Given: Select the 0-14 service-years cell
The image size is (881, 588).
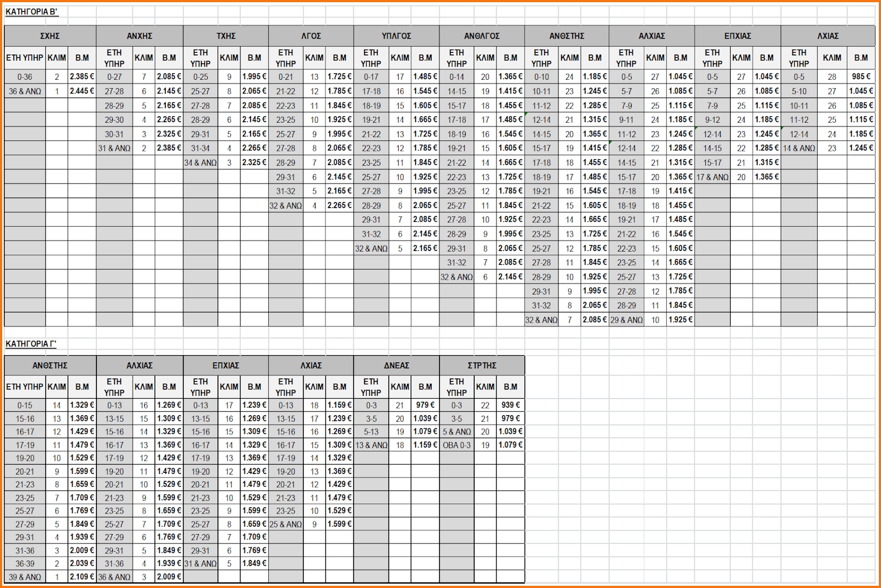Looking at the screenshot, I should point(456,77).
